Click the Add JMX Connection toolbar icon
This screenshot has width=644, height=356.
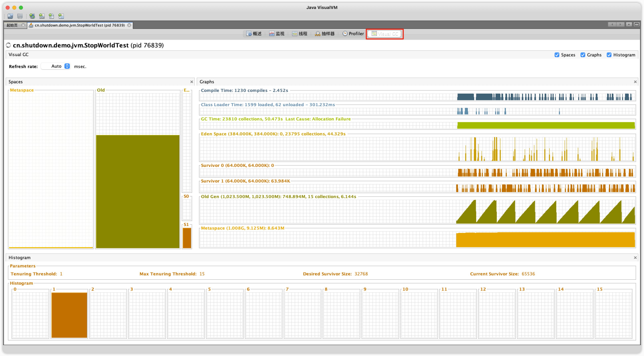[x=42, y=16]
